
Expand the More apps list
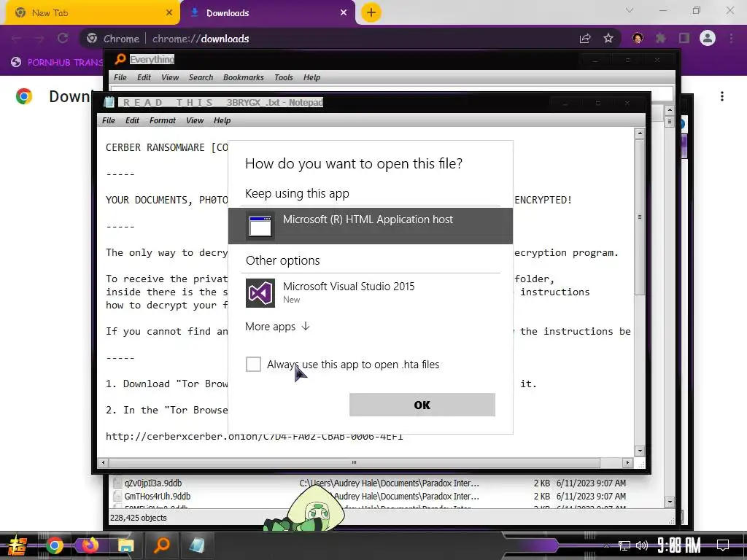coord(277,327)
